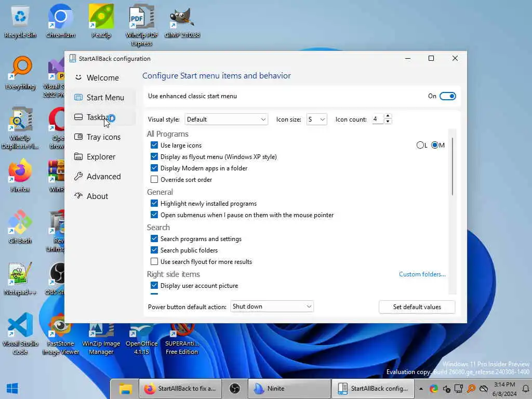
Task: Open WinZip PDF Express desktop shortcut
Action: (x=141, y=25)
